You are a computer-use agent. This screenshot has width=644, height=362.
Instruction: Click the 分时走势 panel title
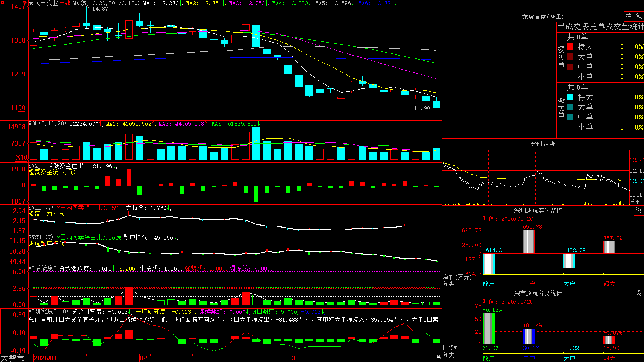point(543,144)
